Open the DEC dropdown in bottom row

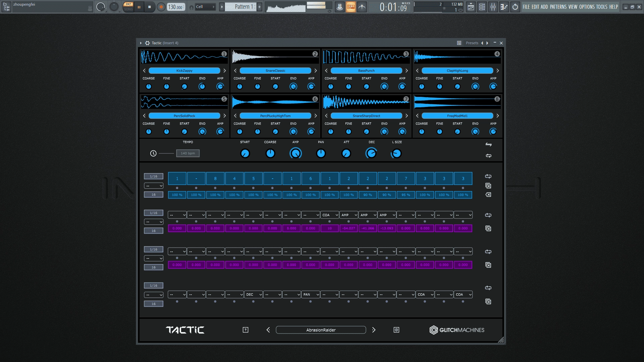(x=254, y=295)
